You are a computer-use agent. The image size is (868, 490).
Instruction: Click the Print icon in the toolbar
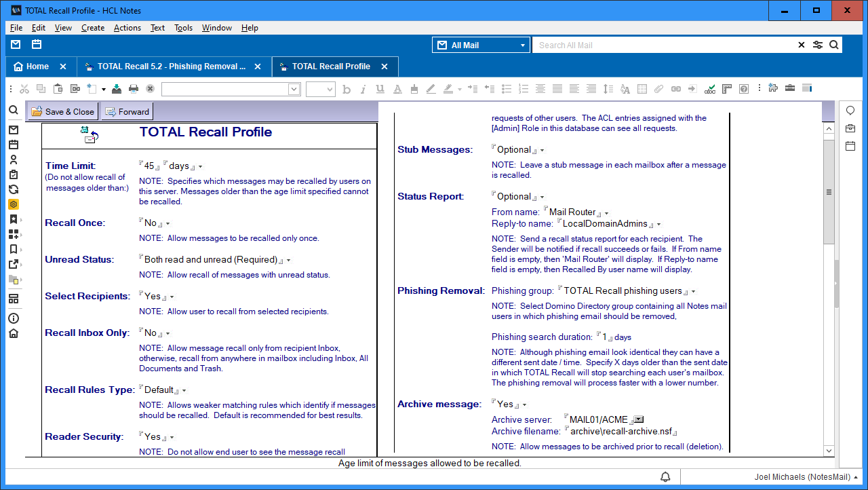pyautogui.click(x=134, y=89)
